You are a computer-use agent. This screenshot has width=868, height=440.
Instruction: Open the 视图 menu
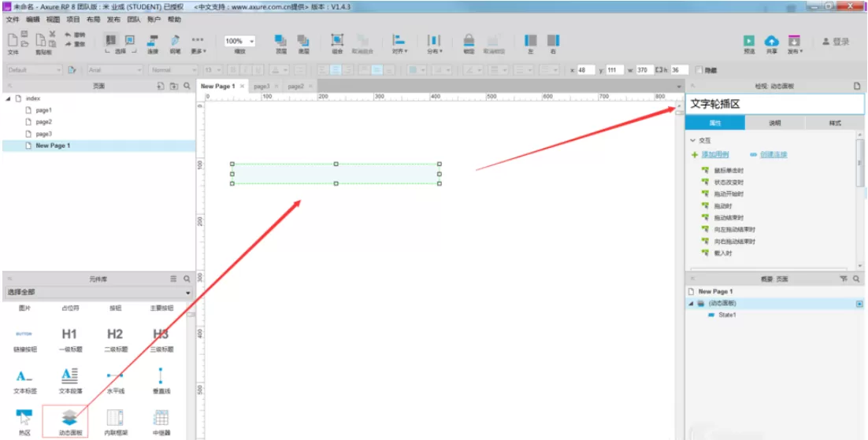click(53, 20)
